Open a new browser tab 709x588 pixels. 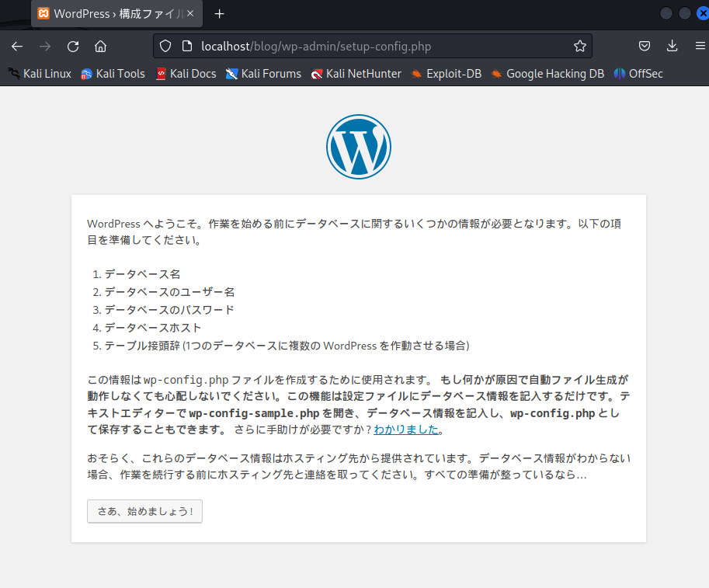(219, 14)
